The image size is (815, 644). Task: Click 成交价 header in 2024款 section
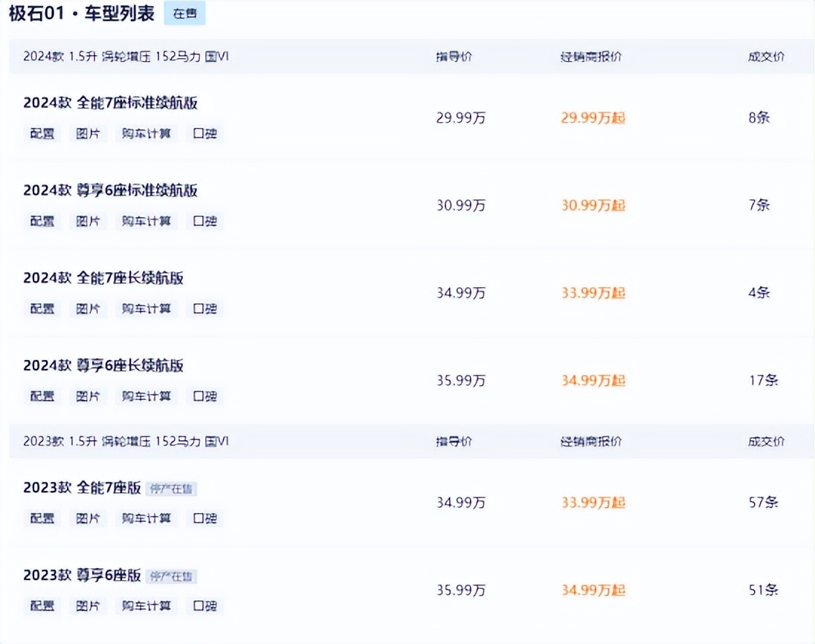(766, 57)
